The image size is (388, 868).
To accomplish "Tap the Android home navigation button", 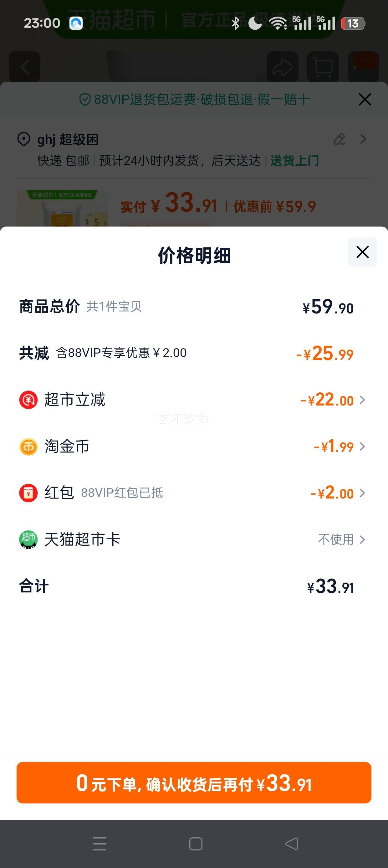I will [196, 844].
